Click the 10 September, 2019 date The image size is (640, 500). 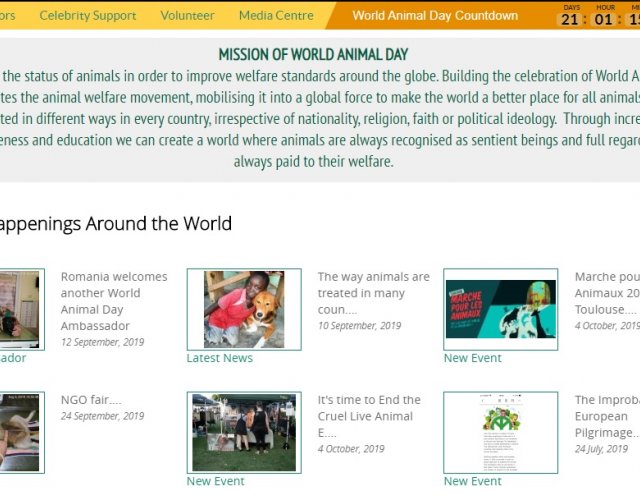pos(359,326)
